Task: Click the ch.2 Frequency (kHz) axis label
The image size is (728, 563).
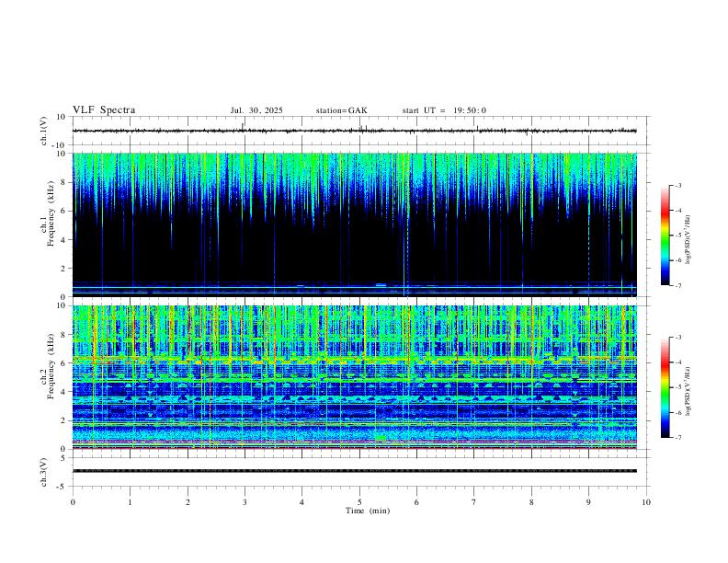Action: [47, 365]
